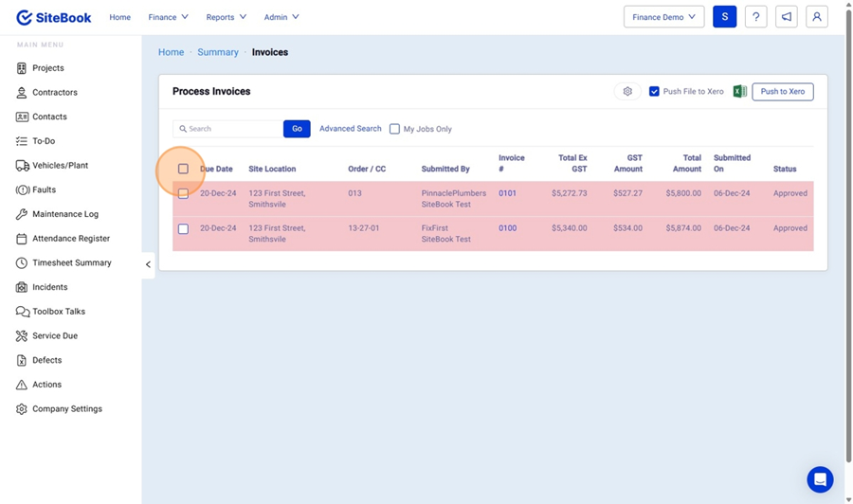This screenshot has width=853, height=504.
Task: Collapse the sidebar with the arrow handle
Action: 148,264
